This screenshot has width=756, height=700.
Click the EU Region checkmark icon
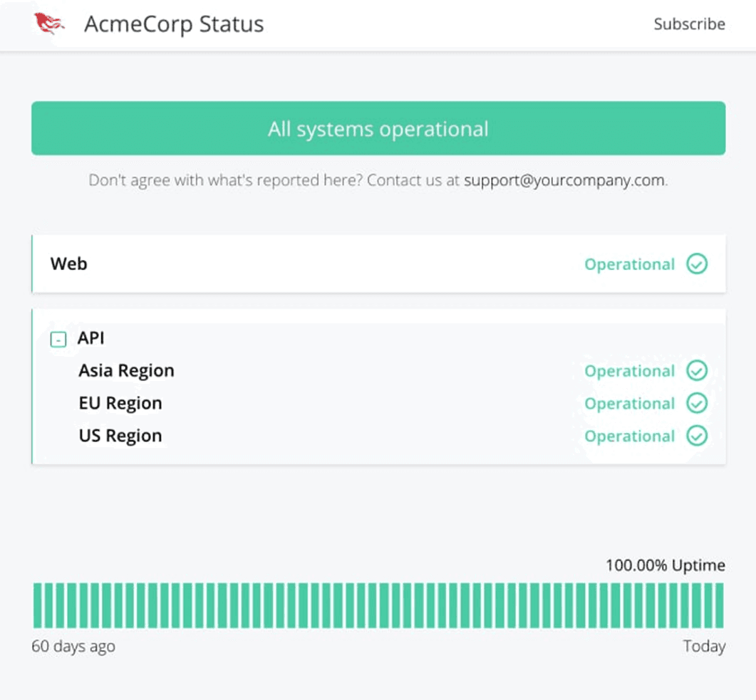pyautogui.click(x=697, y=404)
